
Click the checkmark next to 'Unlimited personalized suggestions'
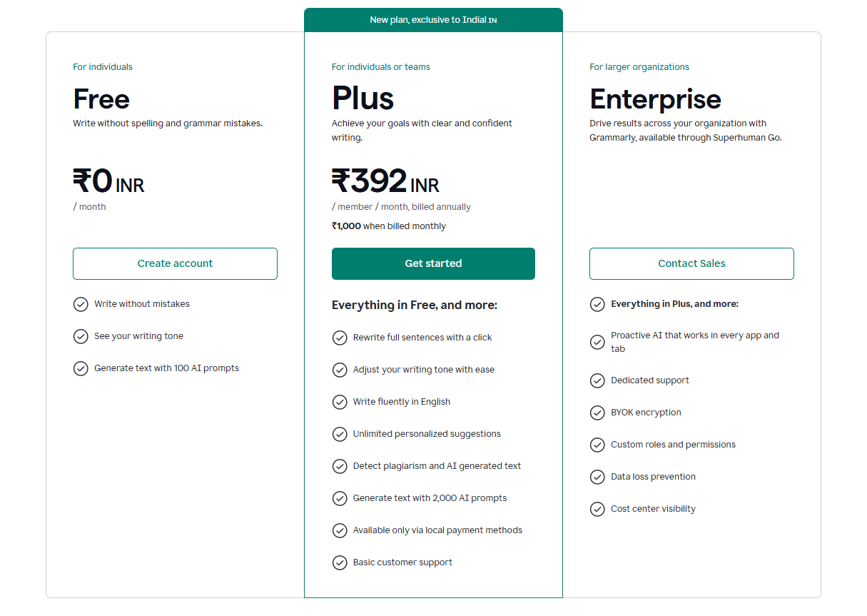(x=340, y=434)
